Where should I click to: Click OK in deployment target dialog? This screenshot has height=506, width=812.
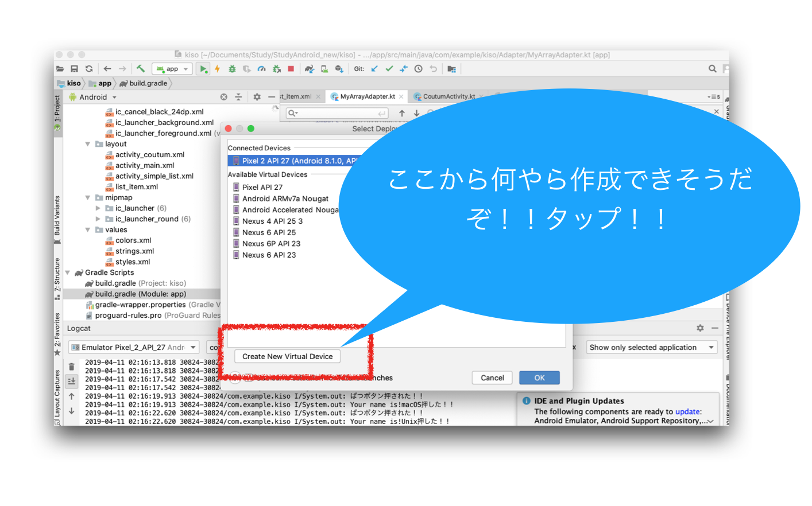click(x=539, y=378)
